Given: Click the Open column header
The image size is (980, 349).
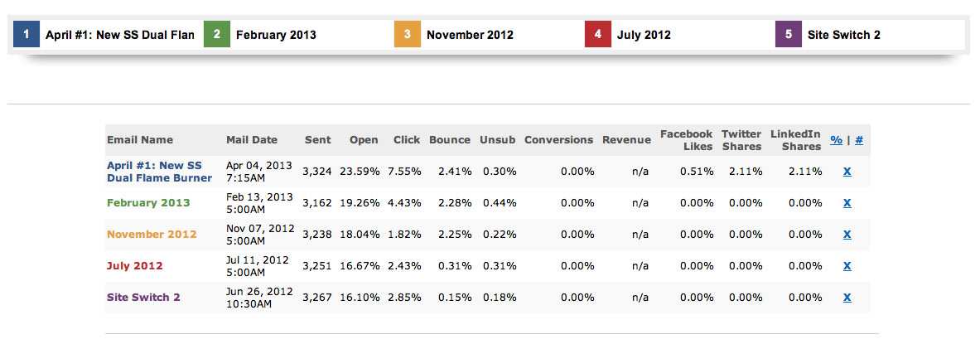Looking at the screenshot, I should [364, 140].
